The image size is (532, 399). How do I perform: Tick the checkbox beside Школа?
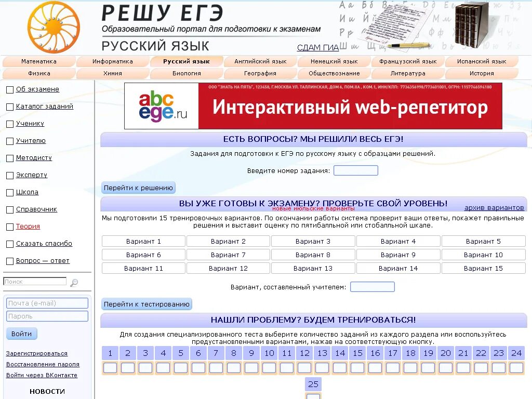tap(10, 192)
